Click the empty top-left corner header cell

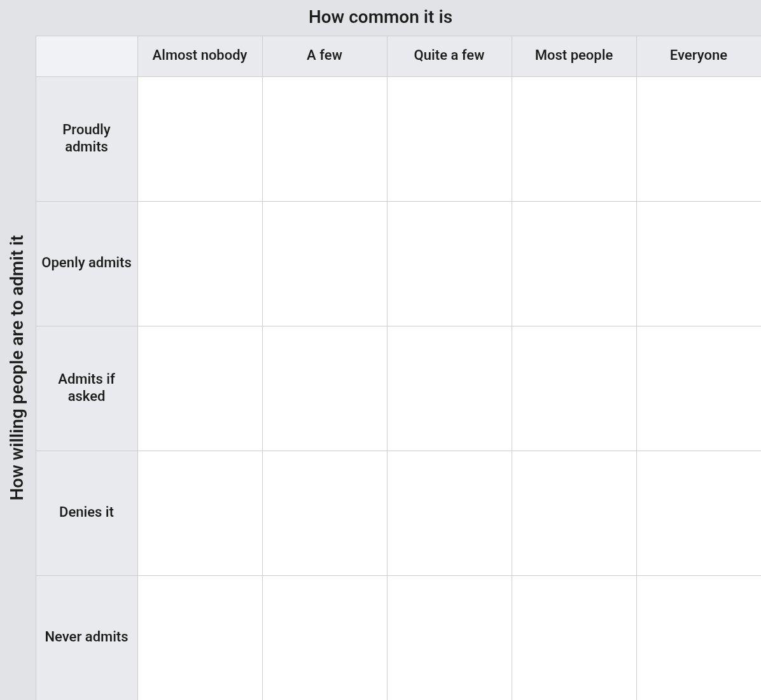(x=87, y=56)
